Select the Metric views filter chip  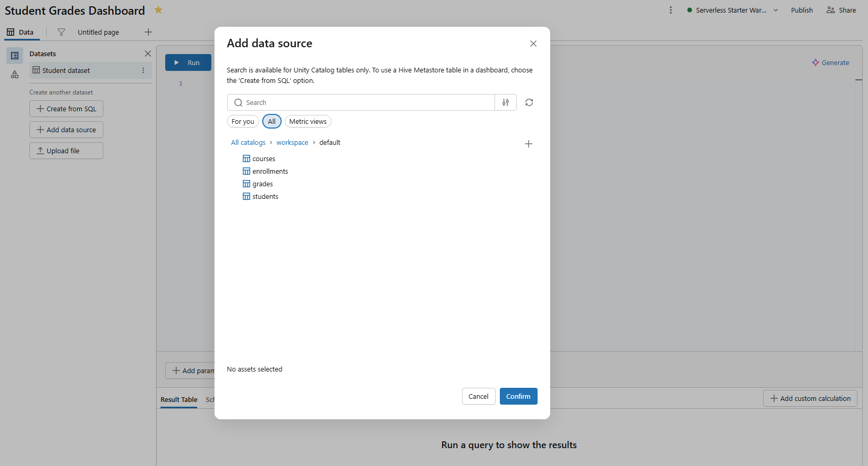(x=308, y=121)
